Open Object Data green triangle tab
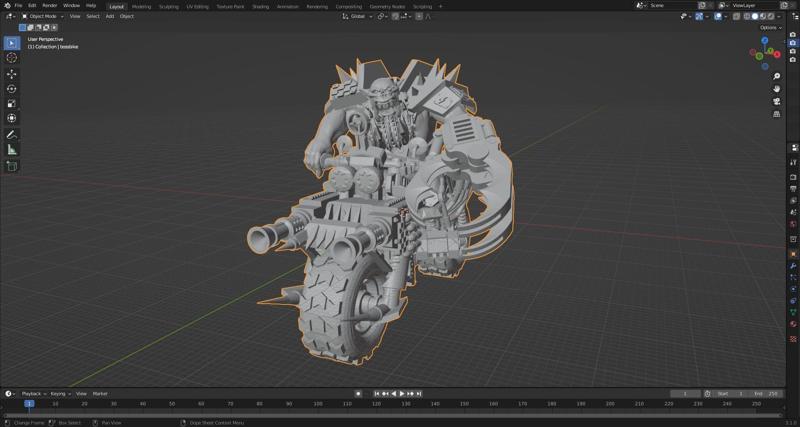 pos(793,312)
